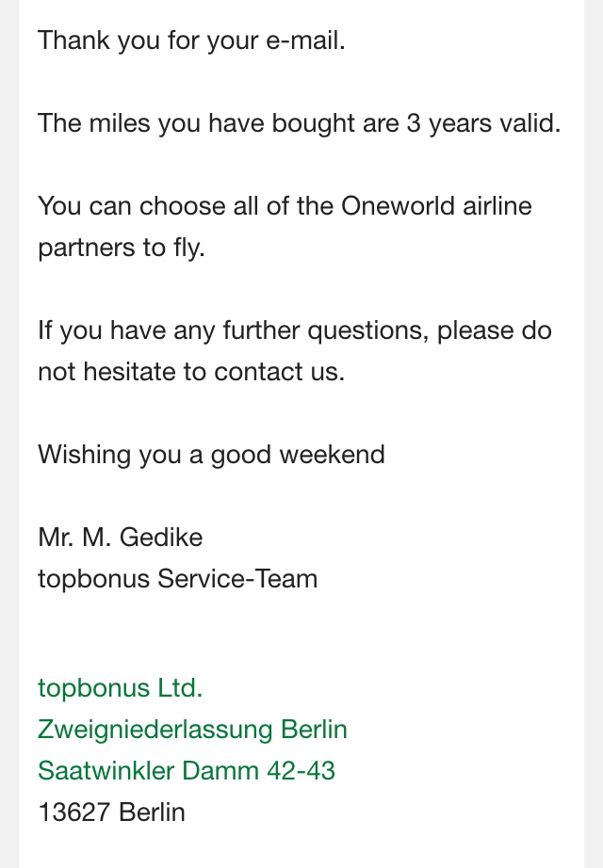Click the not hesitate to contact us line
The width and height of the screenshot is (603, 868).
pos(191,372)
